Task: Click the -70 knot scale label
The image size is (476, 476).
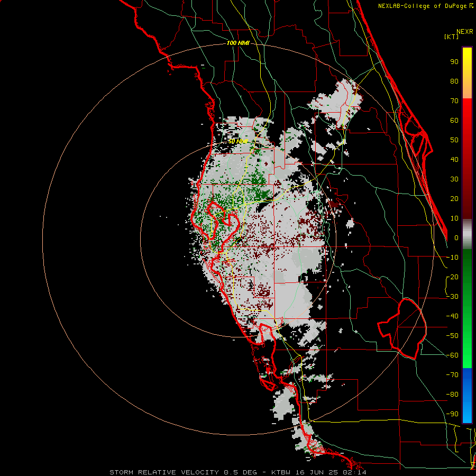Action: (453, 375)
